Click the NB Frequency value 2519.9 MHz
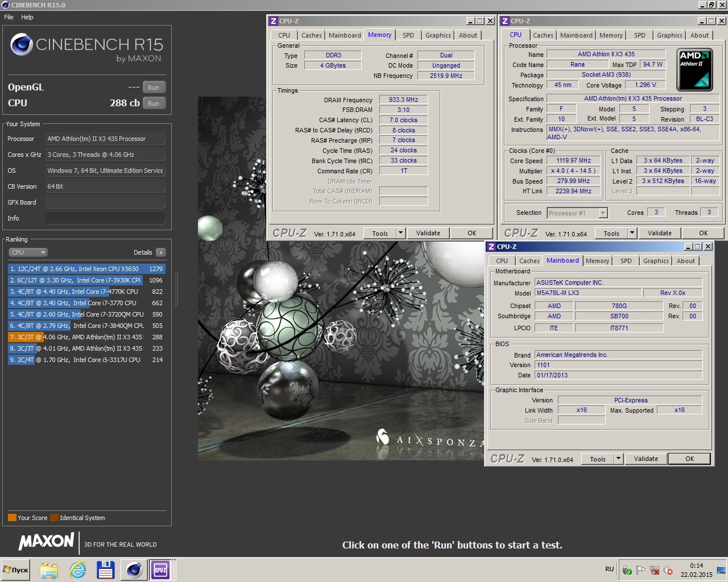 tap(446, 76)
